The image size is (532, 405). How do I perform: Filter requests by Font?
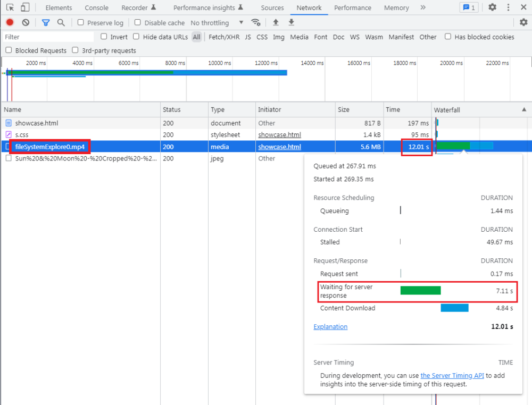click(x=321, y=37)
